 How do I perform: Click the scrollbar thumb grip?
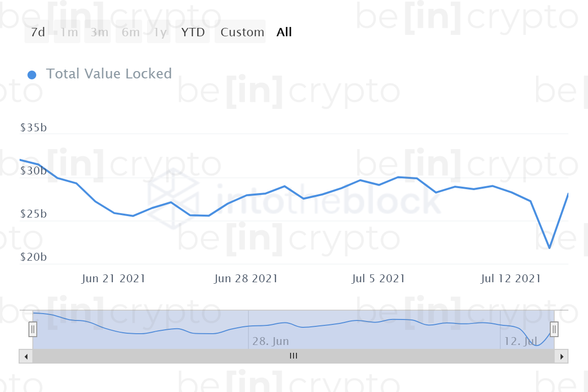(294, 356)
